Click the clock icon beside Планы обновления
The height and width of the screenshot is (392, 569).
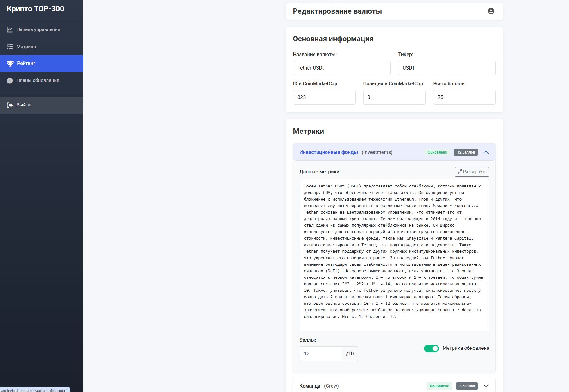click(x=10, y=80)
